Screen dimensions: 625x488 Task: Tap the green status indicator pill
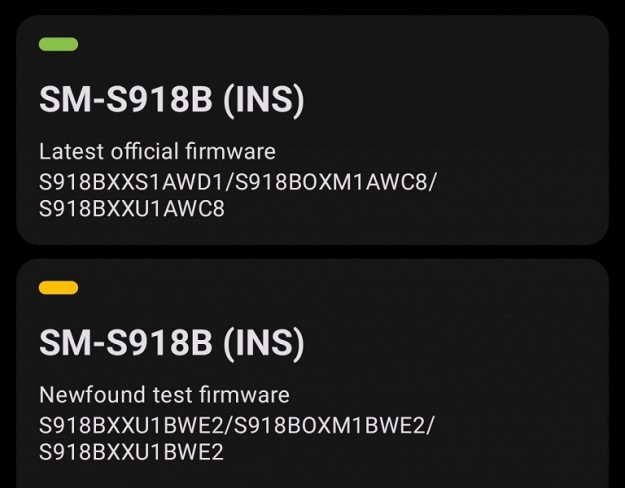click(58, 44)
